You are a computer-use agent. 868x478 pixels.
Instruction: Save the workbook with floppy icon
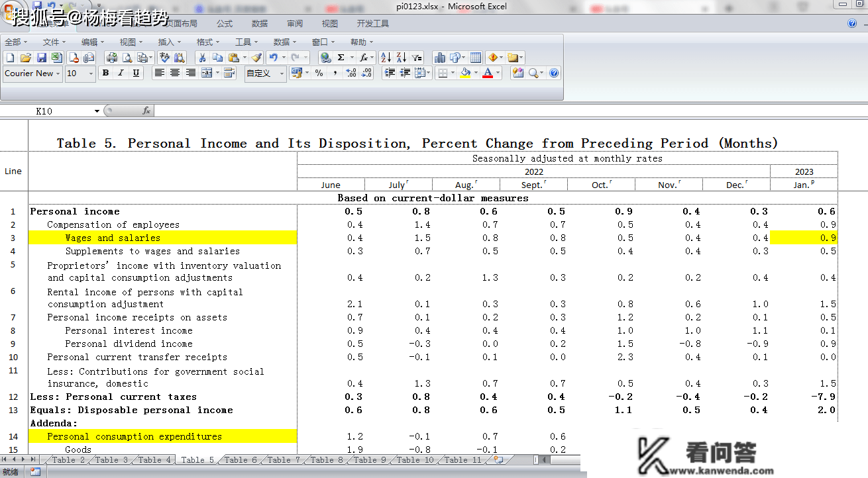[41, 58]
